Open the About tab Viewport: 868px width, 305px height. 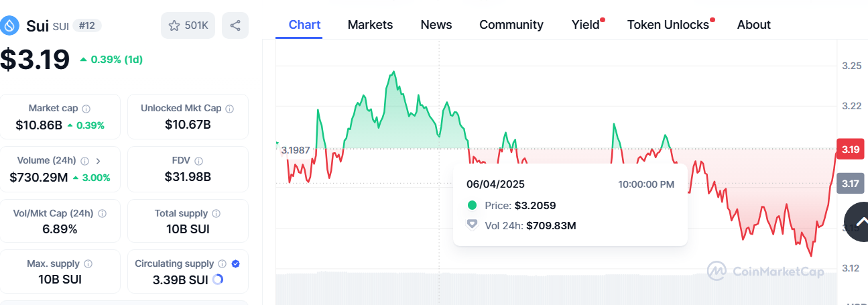(753, 25)
